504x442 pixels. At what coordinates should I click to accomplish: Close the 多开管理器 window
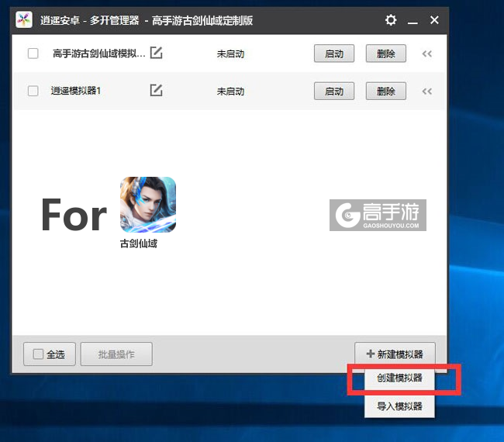point(434,20)
